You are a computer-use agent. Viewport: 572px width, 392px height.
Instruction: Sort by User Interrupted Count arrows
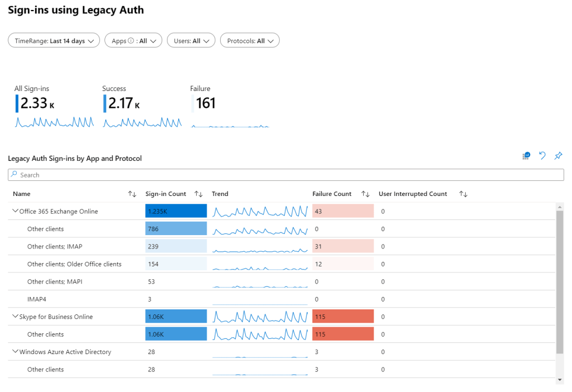[x=463, y=194]
